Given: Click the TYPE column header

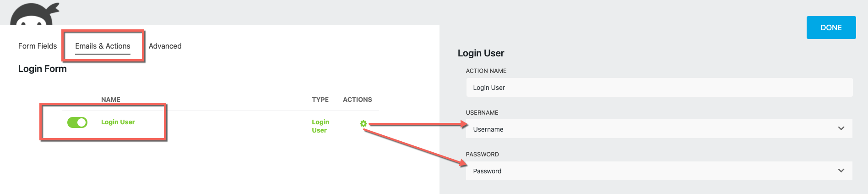Looking at the screenshot, I should pos(320,100).
